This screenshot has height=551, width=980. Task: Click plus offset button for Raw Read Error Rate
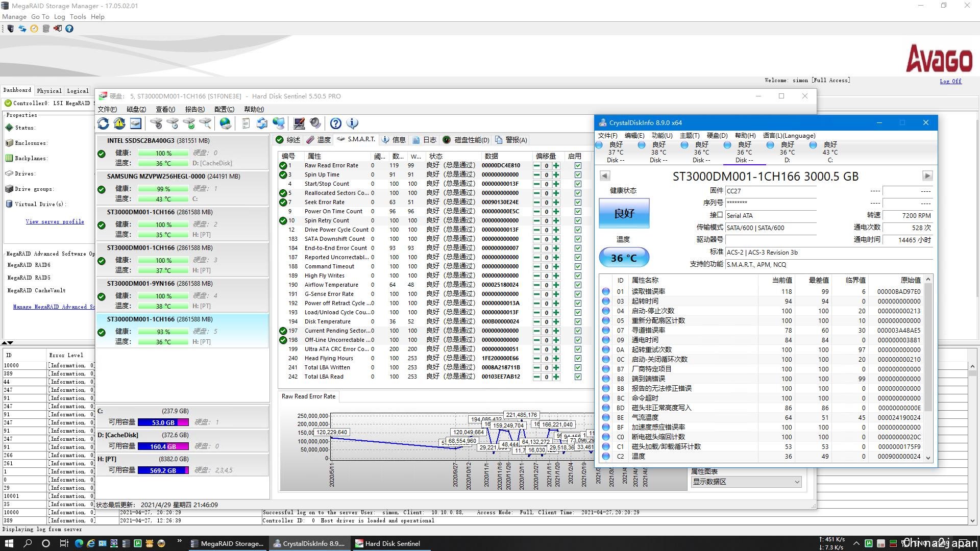pyautogui.click(x=556, y=166)
